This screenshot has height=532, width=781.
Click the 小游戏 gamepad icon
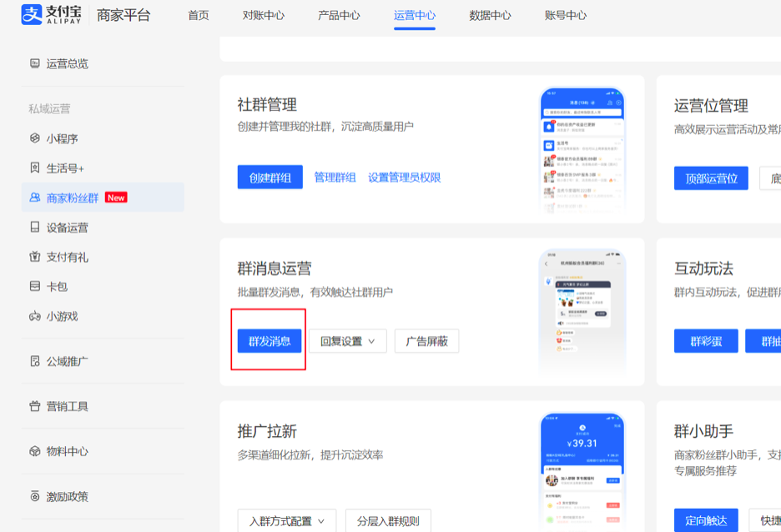34,316
